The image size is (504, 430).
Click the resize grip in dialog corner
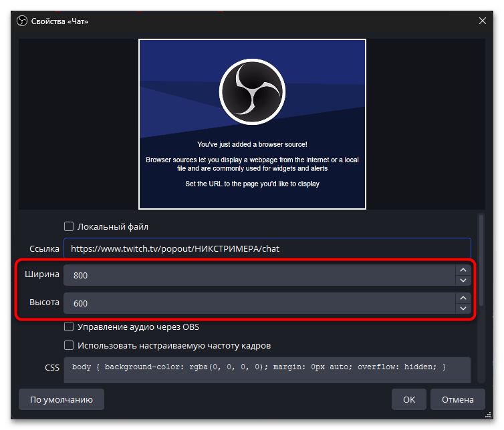click(488, 415)
